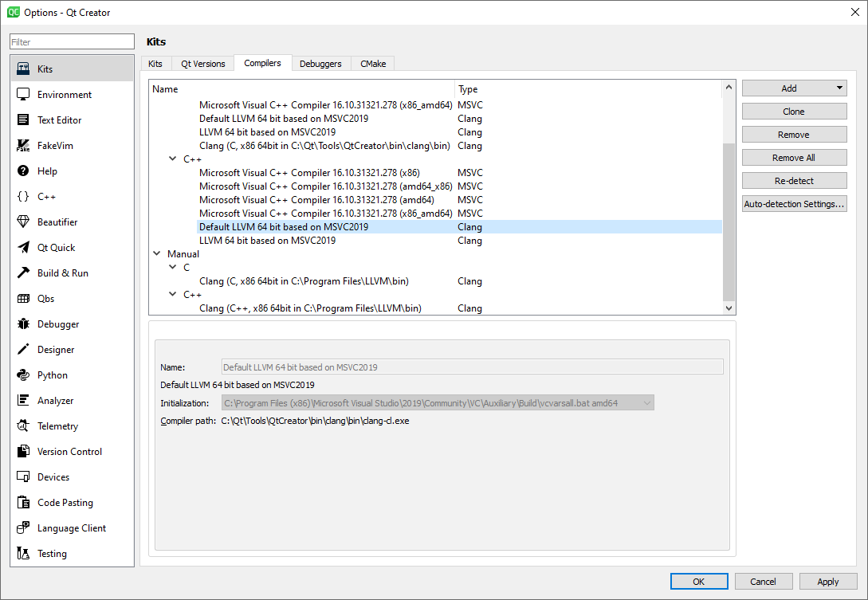Collapse the Manual C compilers node
The width and height of the screenshot is (868, 600).
[173, 267]
